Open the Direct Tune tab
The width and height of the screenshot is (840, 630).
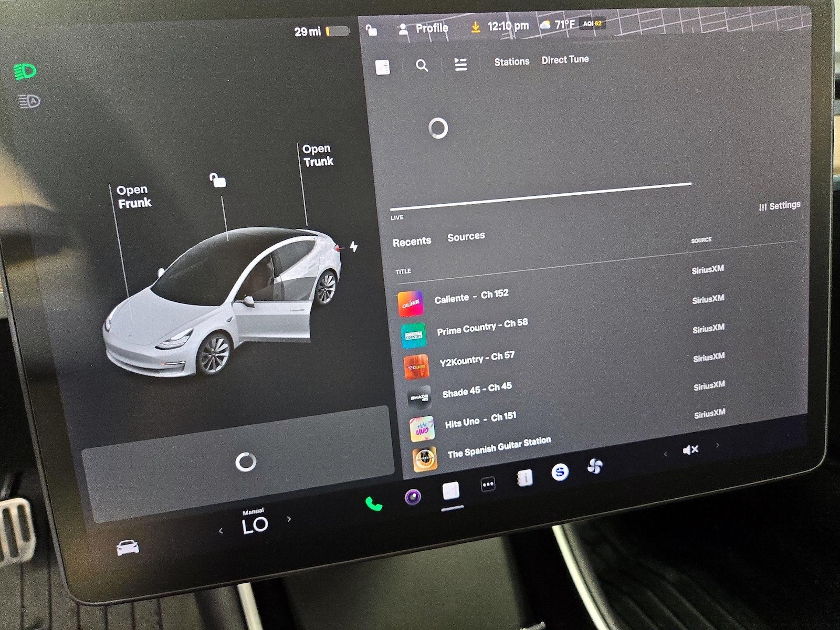click(565, 60)
